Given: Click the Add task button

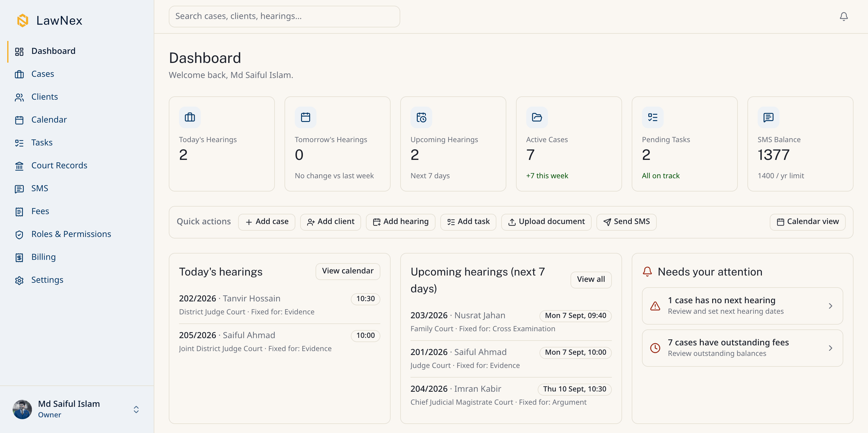Looking at the screenshot, I should tap(468, 222).
